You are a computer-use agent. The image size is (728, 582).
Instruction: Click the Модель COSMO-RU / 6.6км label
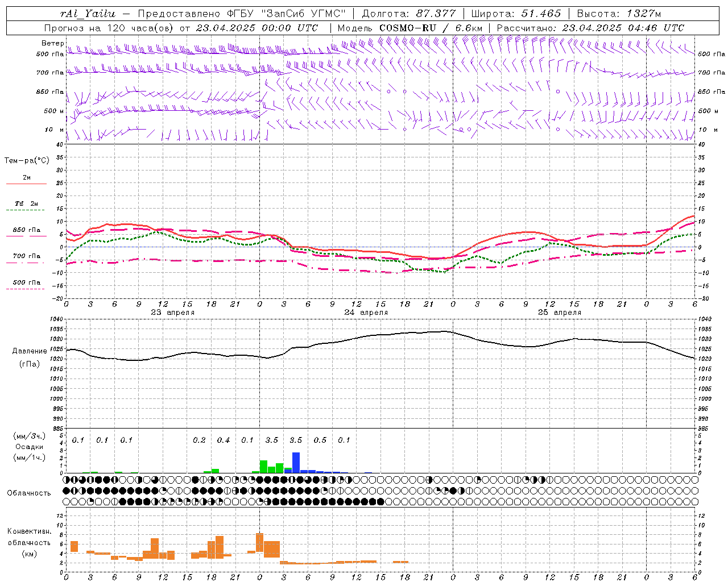(410, 28)
